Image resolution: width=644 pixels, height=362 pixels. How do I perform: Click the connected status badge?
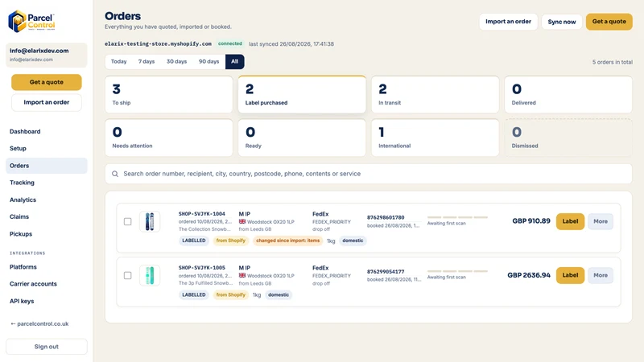(x=230, y=43)
